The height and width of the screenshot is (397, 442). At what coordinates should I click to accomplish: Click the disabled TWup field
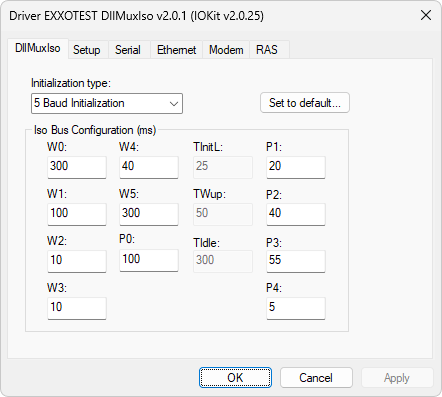pos(223,214)
